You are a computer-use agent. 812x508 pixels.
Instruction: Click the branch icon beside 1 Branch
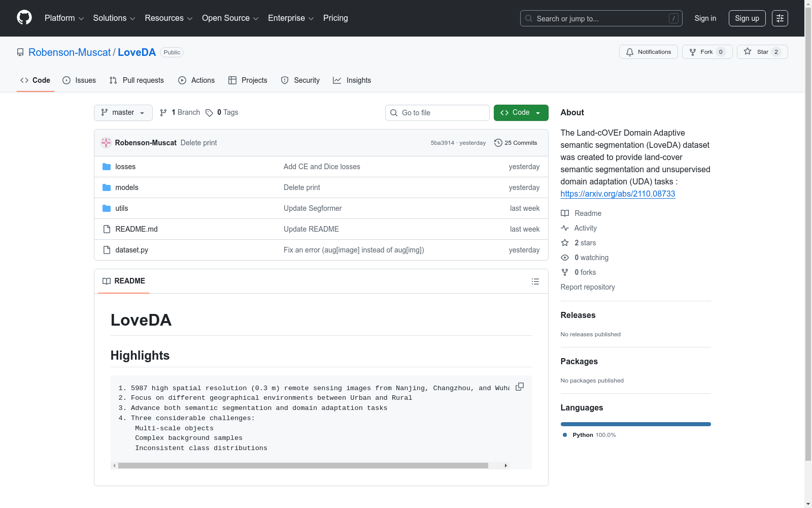coord(163,113)
